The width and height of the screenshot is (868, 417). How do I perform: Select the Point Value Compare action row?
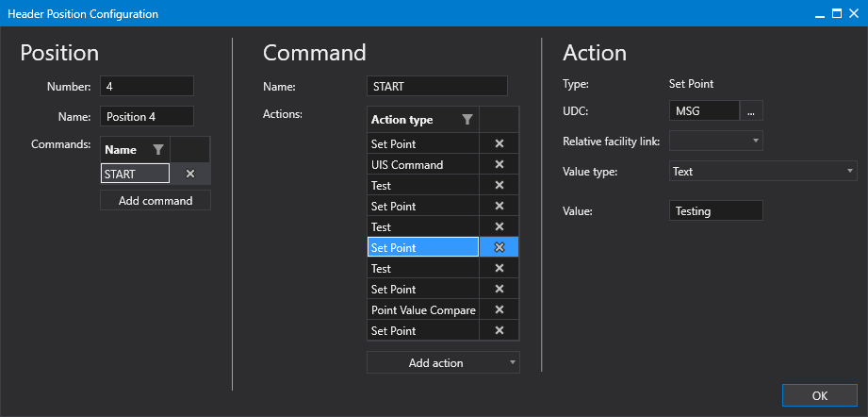[x=423, y=310]
